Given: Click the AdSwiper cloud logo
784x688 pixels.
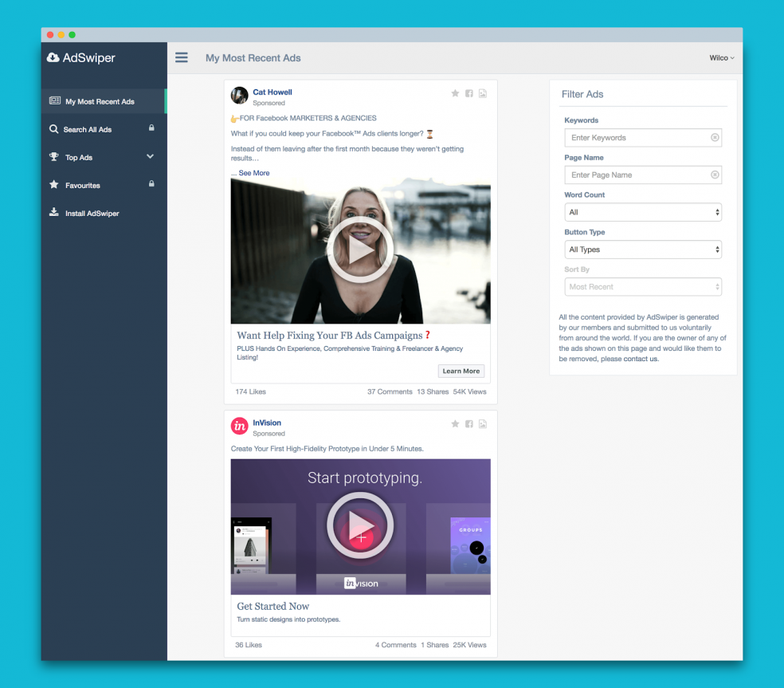Looking at the screenshot, I should click(x=53, y=57).
